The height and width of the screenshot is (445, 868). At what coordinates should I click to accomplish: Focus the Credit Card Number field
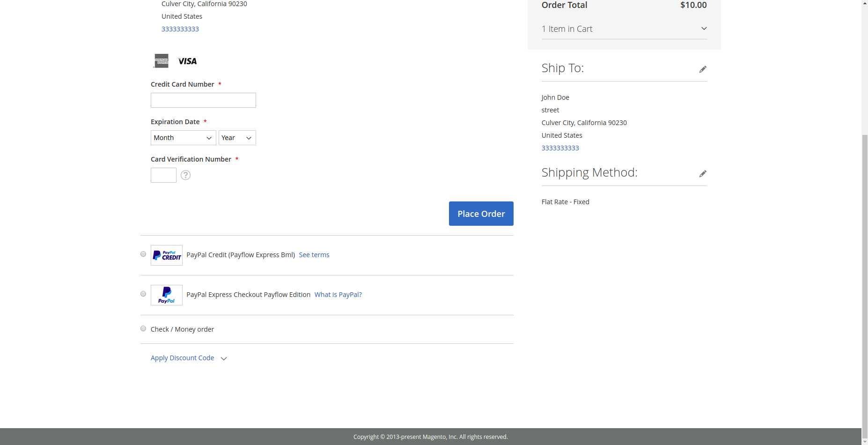pyautogui.click(x=203, y=100)
